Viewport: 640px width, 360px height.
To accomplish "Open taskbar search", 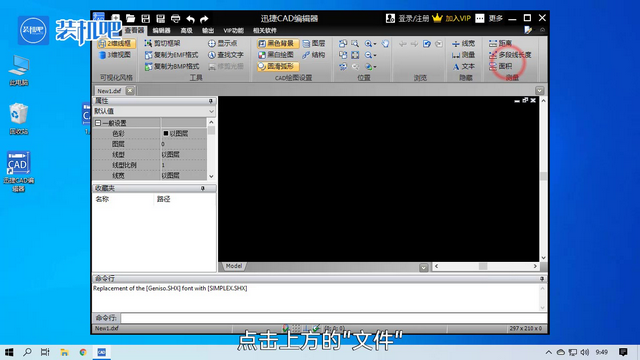I will click(x=27, y=352).
